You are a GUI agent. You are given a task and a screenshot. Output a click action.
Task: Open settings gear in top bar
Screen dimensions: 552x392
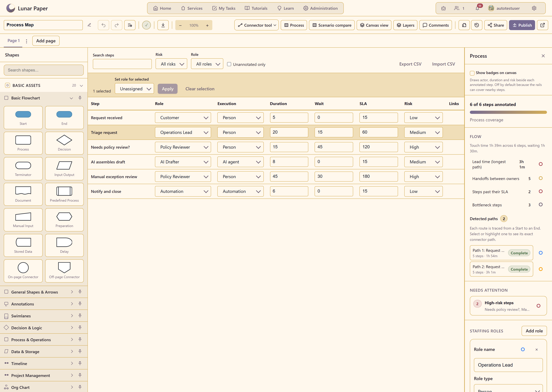click(534, 8)
